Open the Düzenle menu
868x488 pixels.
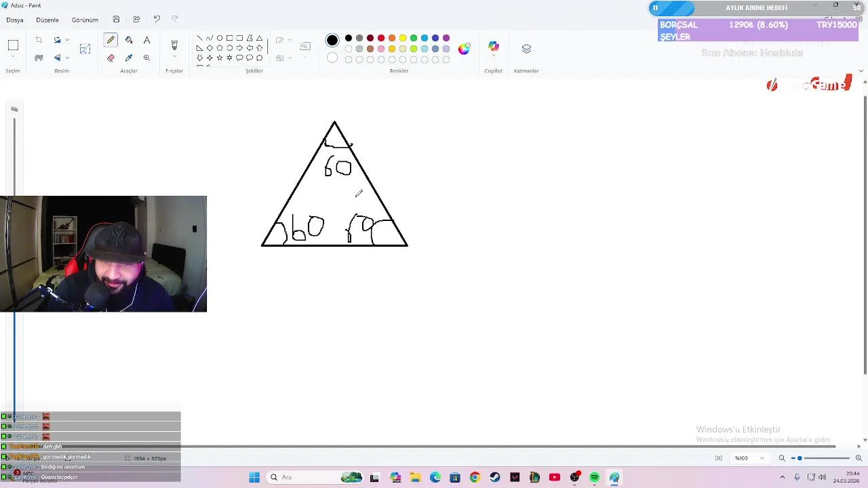[x=47, y=20]
